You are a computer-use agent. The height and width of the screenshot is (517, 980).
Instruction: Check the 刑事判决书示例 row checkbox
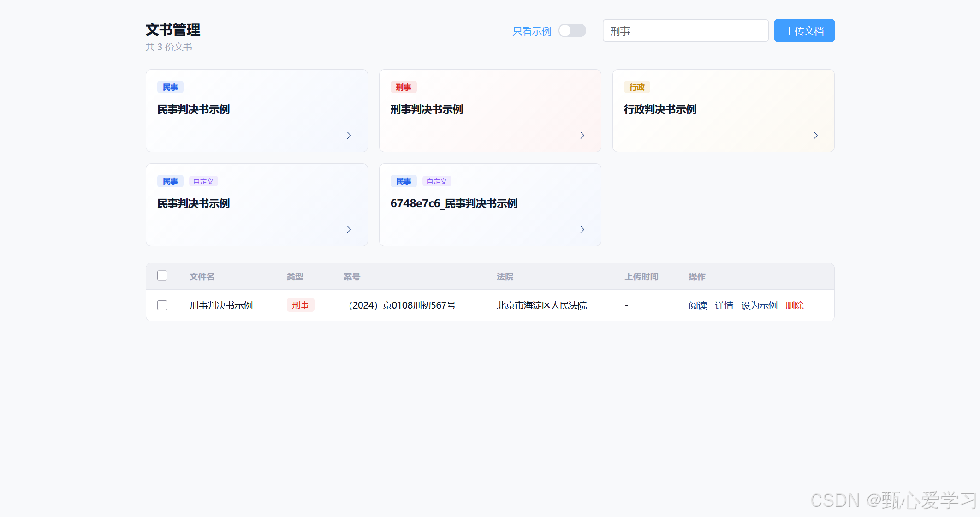[x=162, y=305]
